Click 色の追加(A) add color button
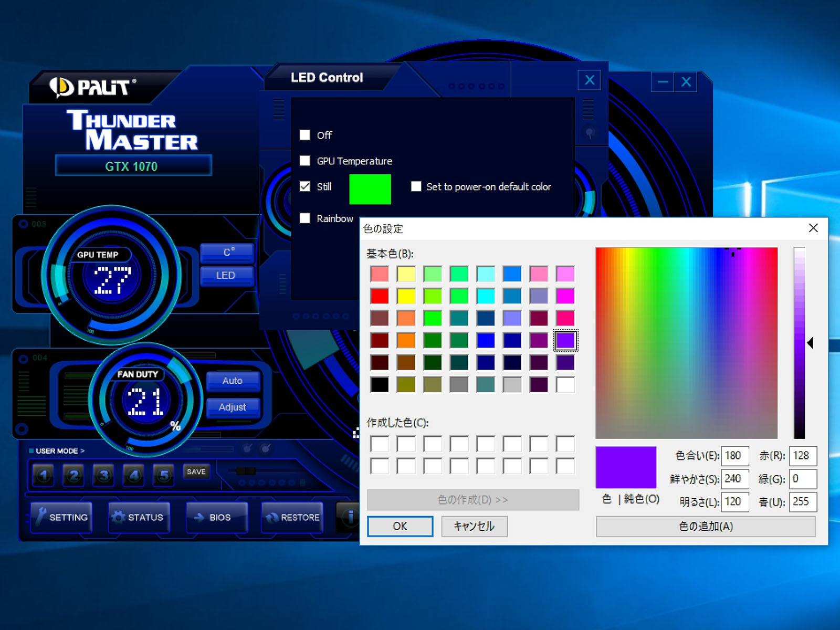Screen dimensions: 840x630 [x=706, y=526]
